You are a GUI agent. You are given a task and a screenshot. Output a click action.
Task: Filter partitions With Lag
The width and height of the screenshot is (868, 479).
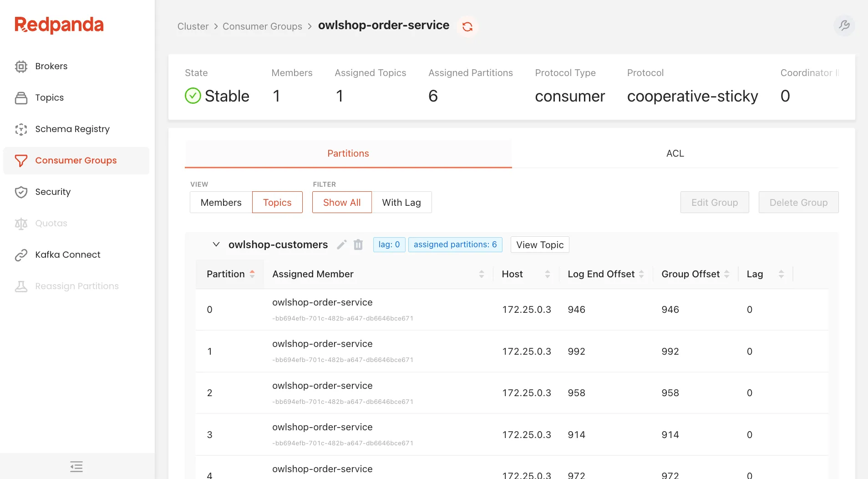coord(401,203)
